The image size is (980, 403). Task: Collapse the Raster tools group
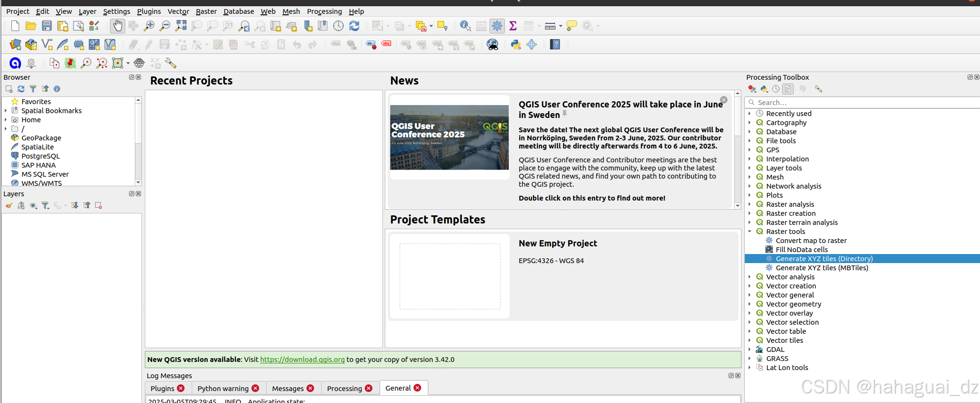tap(750, 232)
